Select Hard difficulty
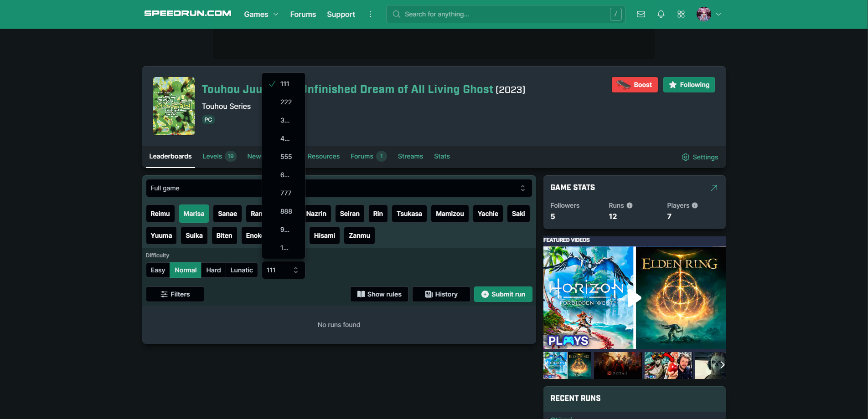 pyautogui.click(x=213, y=270)
